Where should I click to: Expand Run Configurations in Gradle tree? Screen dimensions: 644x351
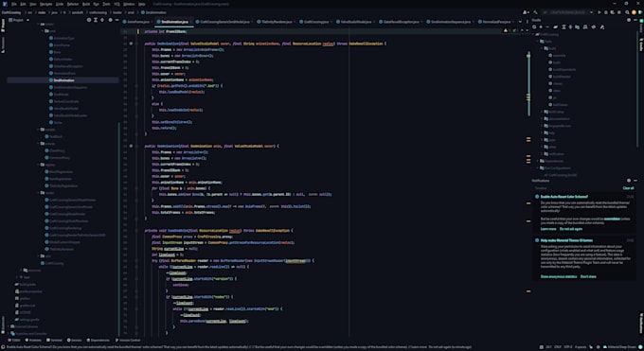[x=538, y=168]
